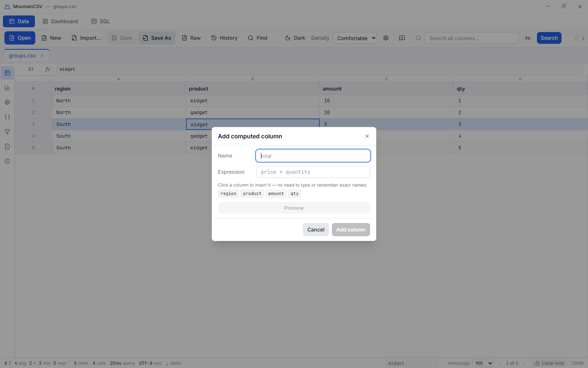
Task: Click the Find button
Action: click(x=258, y=38)
